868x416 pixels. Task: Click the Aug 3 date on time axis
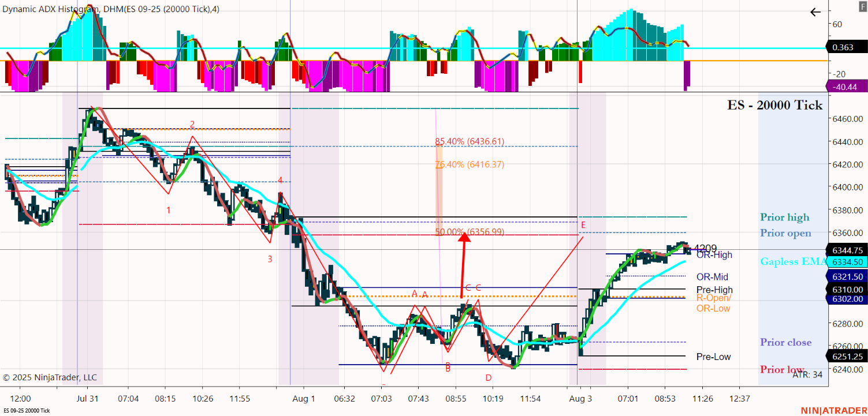[x=581, y=398]
